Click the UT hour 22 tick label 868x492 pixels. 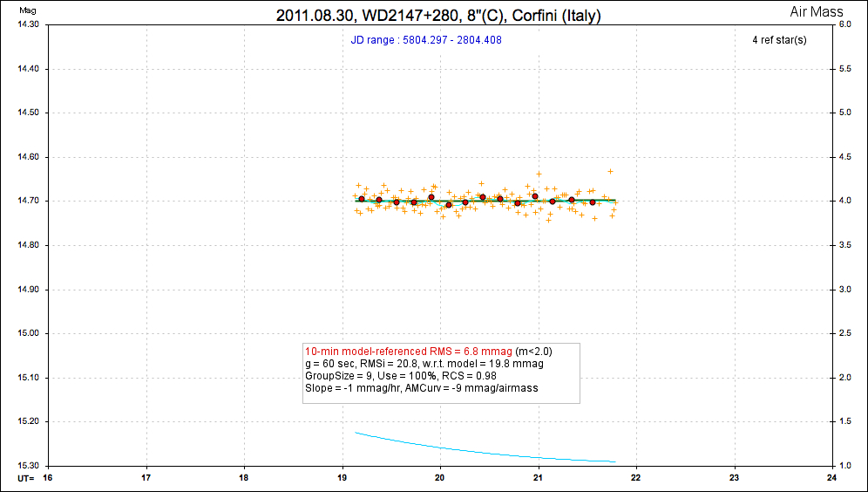[x=636, y=477]
